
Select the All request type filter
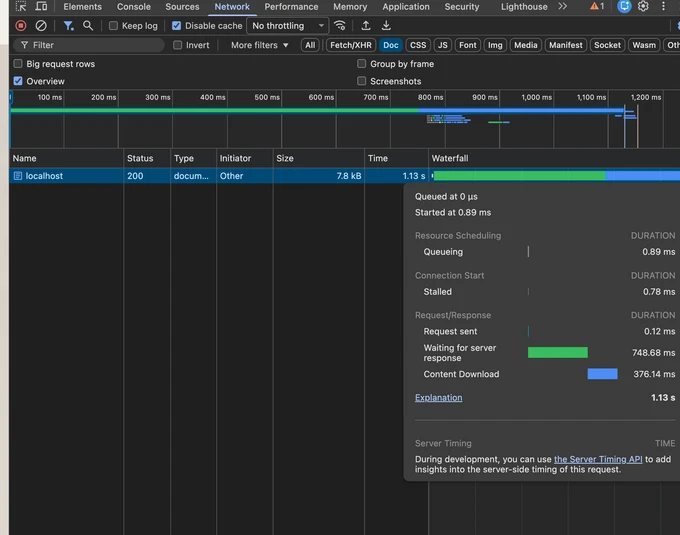310,45
